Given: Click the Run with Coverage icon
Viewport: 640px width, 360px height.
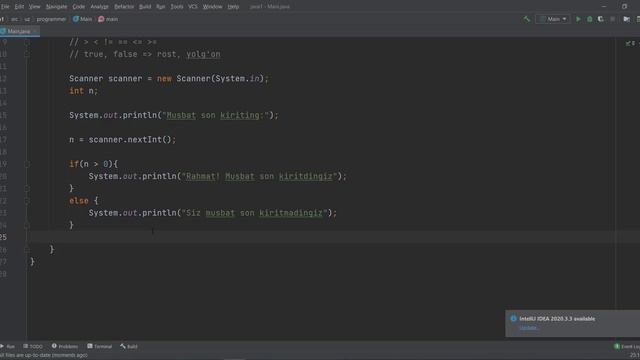Looking at the screenshot, I should click(x=601, y=19).
